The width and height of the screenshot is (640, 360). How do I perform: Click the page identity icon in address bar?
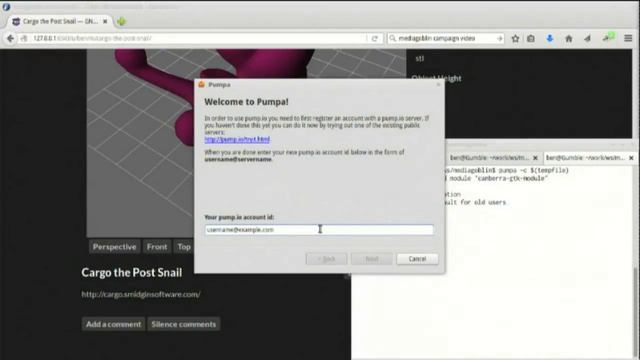pyautogui.click(x=24, y=38)
